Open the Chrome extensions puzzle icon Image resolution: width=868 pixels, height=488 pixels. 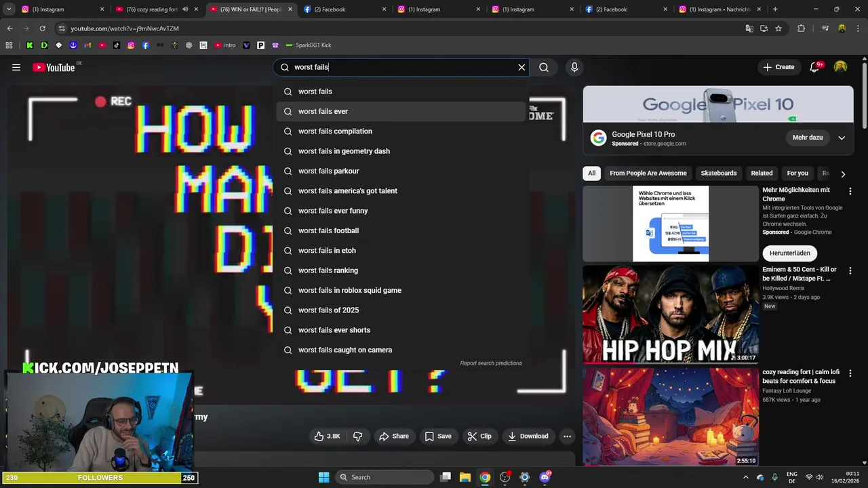[802, 28]
